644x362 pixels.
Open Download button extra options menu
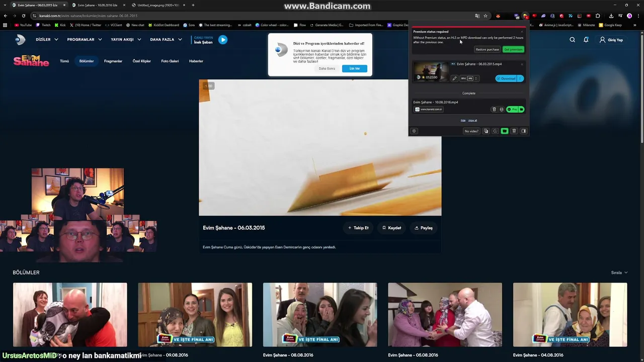(520, 78)
